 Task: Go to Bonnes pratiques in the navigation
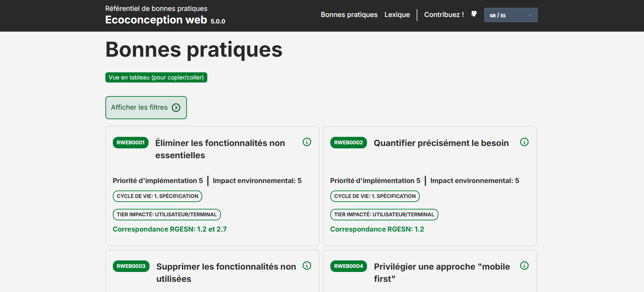pos(349,15)
